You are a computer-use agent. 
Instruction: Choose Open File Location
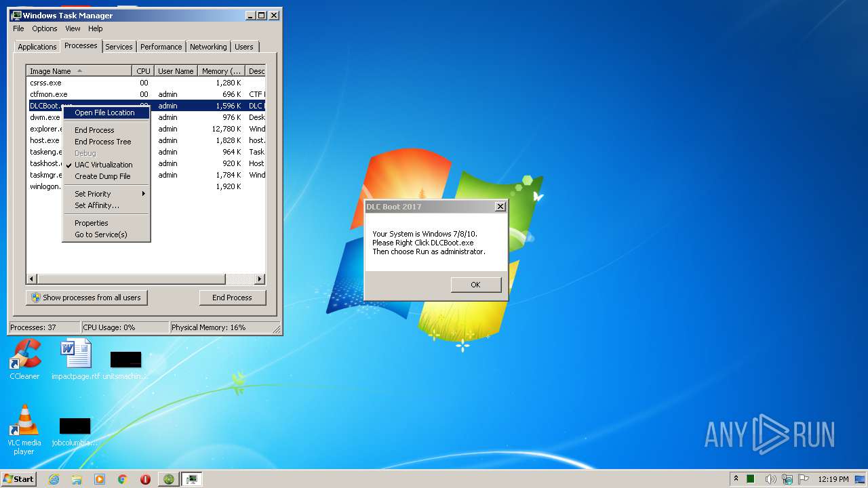pos(106,113)
